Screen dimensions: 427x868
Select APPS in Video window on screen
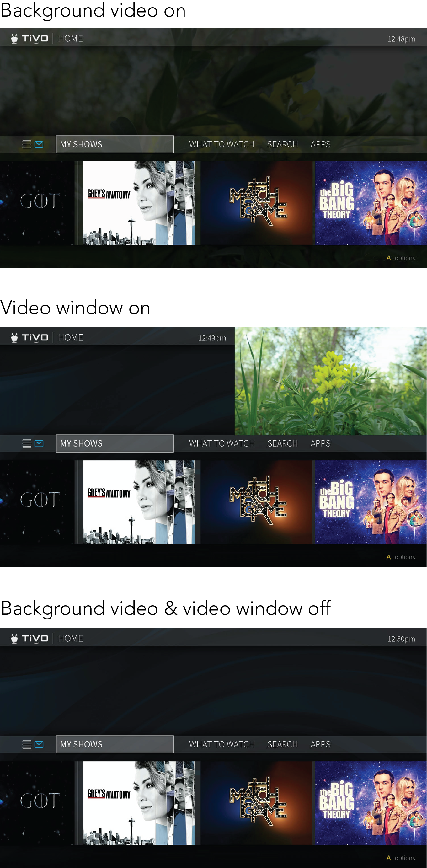tap(320, 443)
